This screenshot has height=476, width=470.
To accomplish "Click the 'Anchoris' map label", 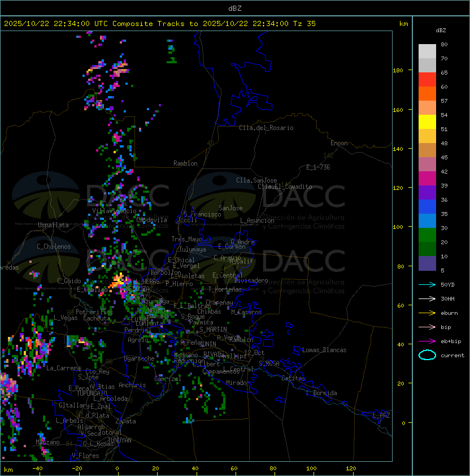I will click(x=132, y=385).
